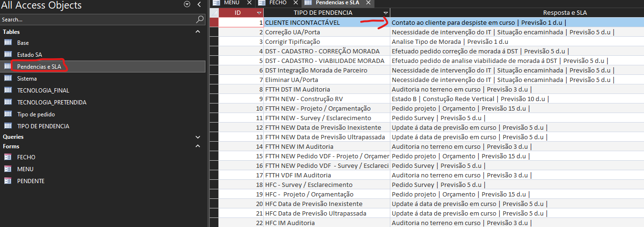Image resolution: width=644 pixels, height=227 pixels.
Task: Switch to the FECHO tab
Action: 278,3
